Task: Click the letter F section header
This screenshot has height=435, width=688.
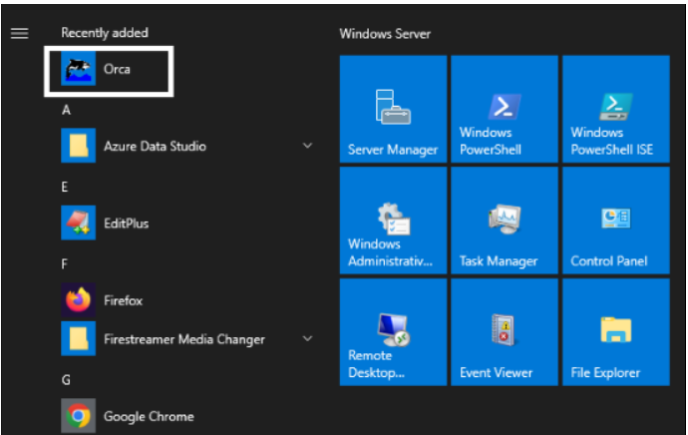Action: click(64, 264)
